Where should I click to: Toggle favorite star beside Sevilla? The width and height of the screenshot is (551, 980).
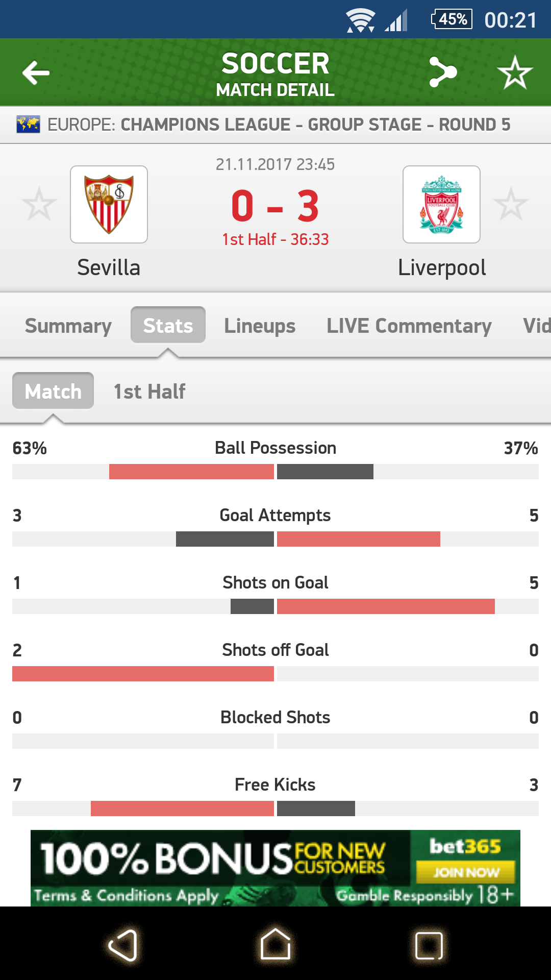click(x=39, y=204)
